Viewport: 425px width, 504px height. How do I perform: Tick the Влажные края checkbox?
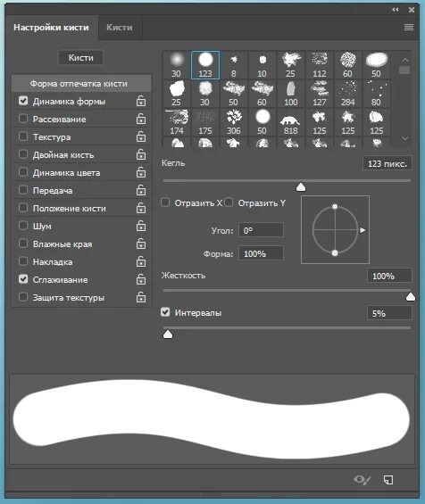(23, 244)
